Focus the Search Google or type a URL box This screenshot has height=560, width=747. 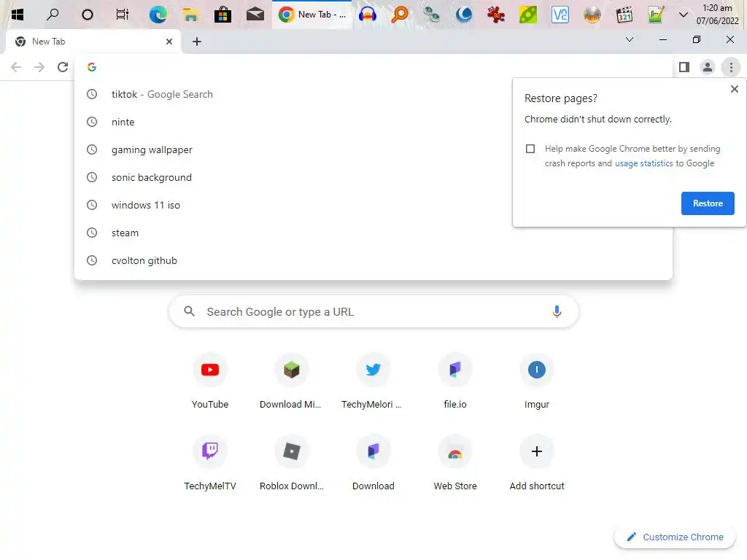373,312
